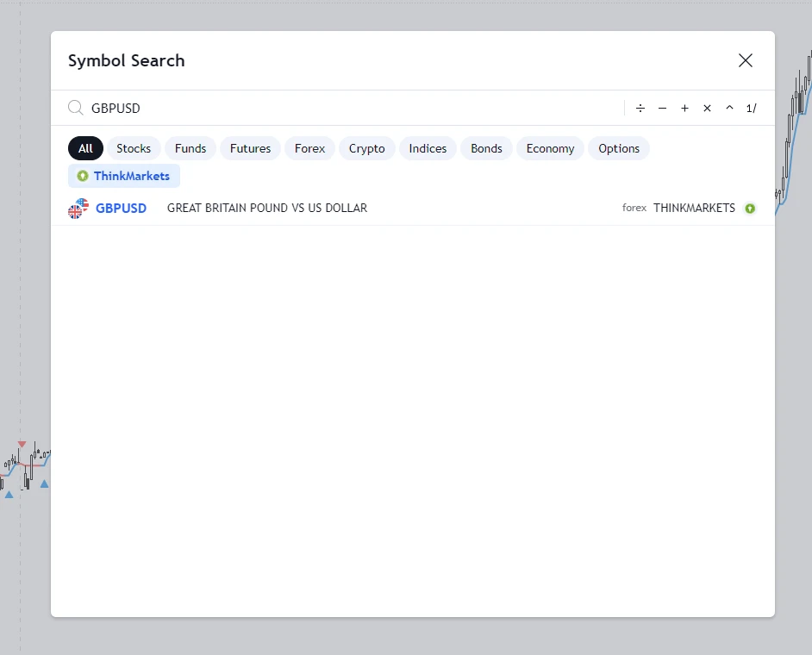
Task: Click the 1/ inverse operator
Action: click(752, 109)
